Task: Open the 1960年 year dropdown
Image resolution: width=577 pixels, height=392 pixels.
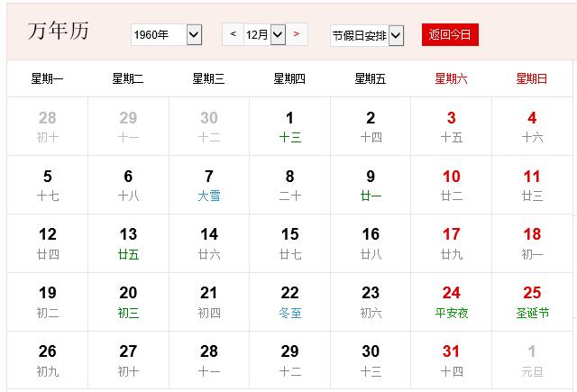Action: tap(166, 34)
